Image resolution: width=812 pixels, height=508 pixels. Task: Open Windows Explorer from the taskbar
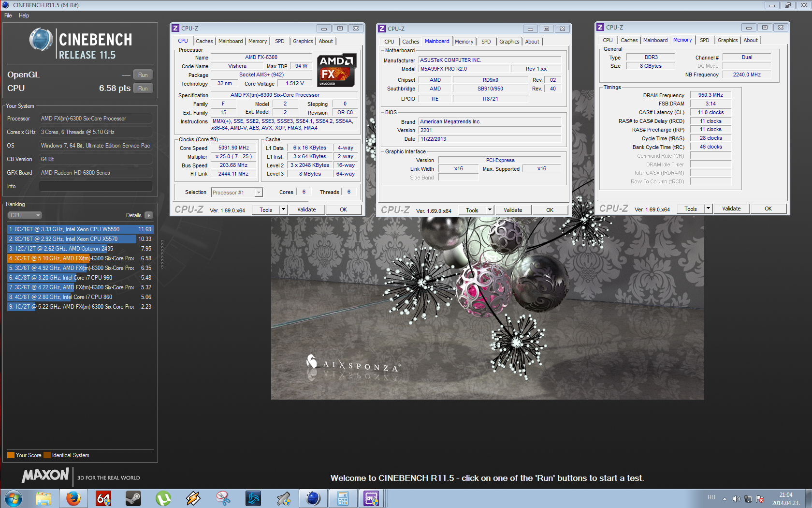point(43,498)
